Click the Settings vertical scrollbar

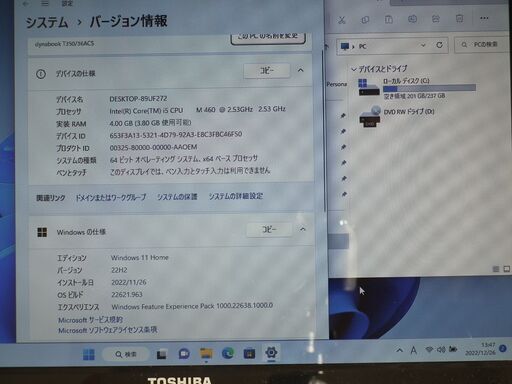[x=323, y=130]
